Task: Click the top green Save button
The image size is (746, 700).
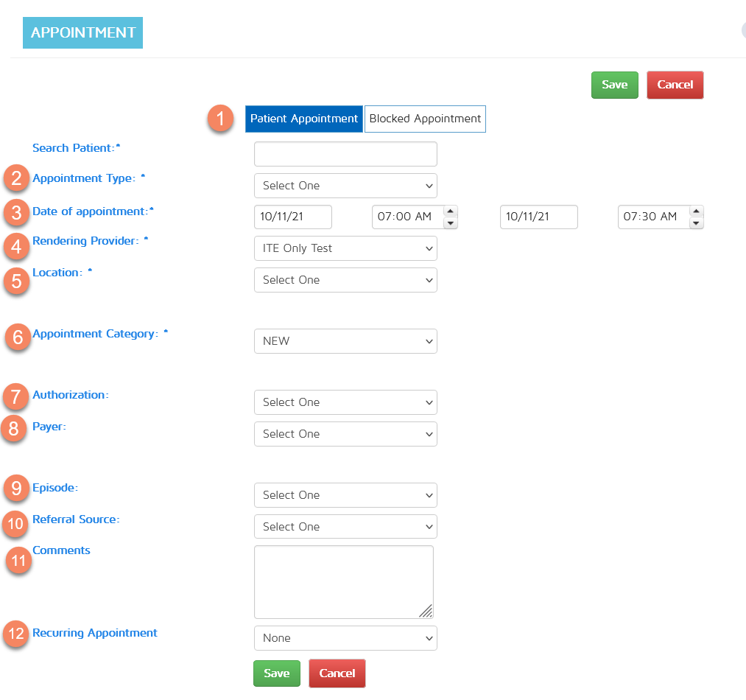Action: [x=614, y=85]
